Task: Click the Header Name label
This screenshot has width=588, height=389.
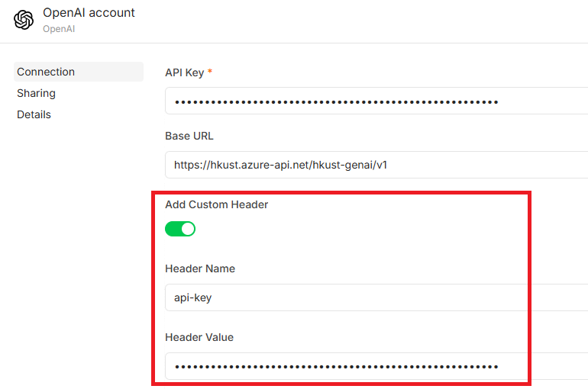Action: pyautogui.click(x=200, y=268)
